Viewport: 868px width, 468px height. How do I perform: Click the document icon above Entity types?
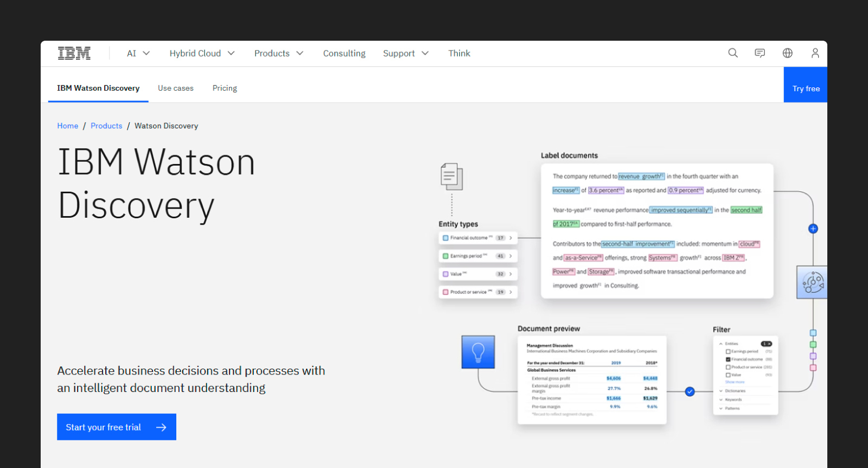click(x=452, y=176)
